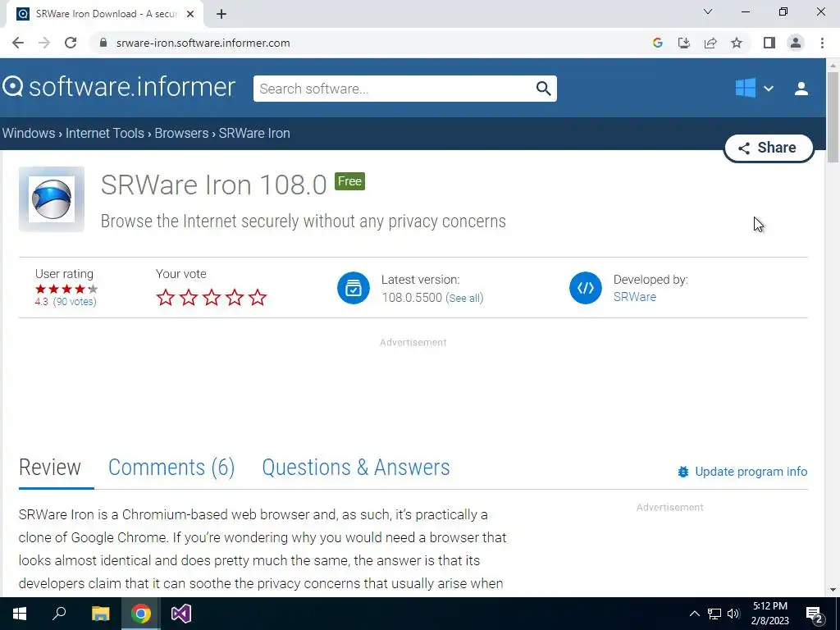Image resolution: width=840 pixels, height=630 pixels.
Task: Open the Windows Start menu
Action: pyautogui.click(x=20, y=614)
